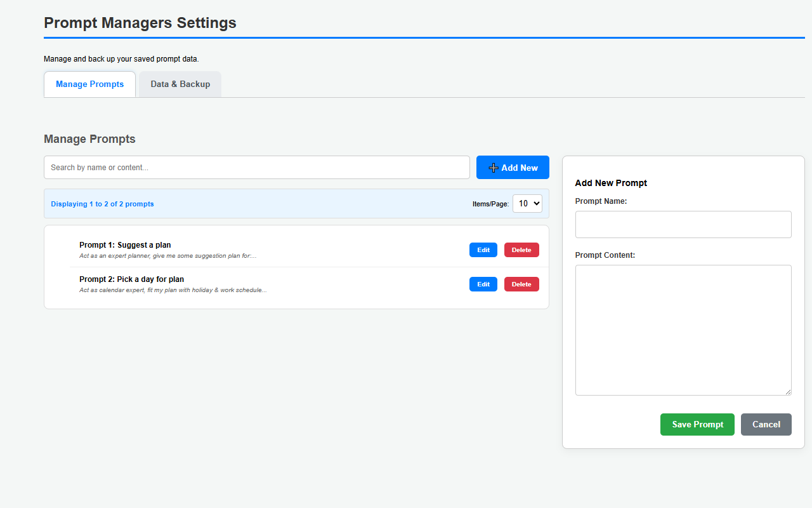Click the Add New Prompt panel title

pos(611,183)
